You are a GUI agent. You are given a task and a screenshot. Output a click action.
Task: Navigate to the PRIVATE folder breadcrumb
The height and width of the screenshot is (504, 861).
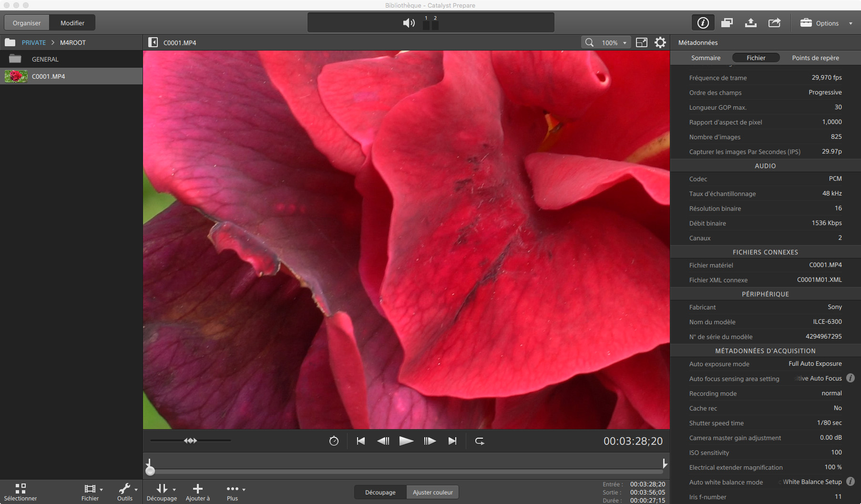pyautogui.click(x=34, y=42)
